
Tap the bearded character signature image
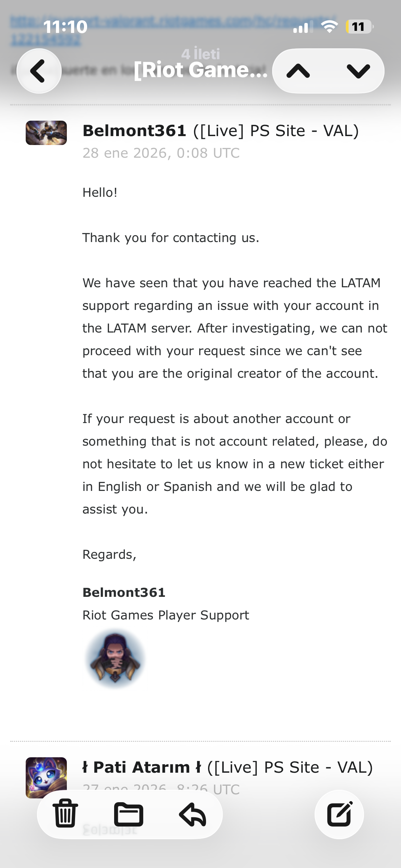tap(115, 659)
